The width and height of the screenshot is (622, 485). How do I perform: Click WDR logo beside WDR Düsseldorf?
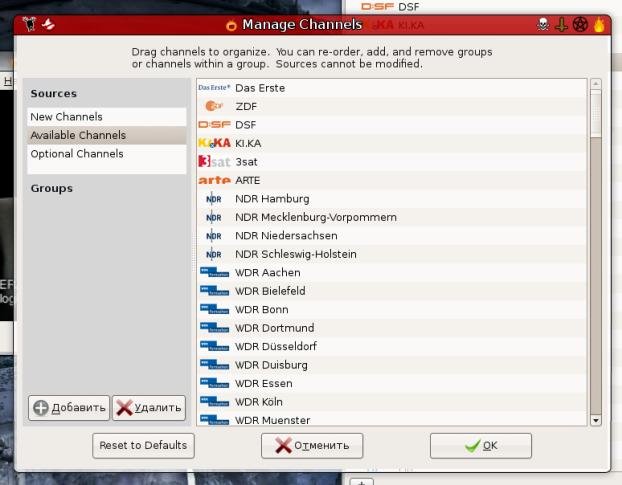pos(214,346)
